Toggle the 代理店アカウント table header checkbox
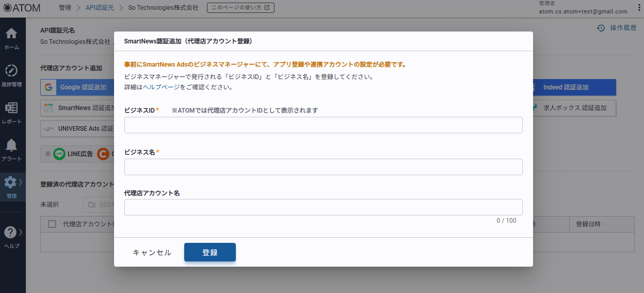Image resolution: width=644 pixels, height=293 pixels. (x=52, y=224)
